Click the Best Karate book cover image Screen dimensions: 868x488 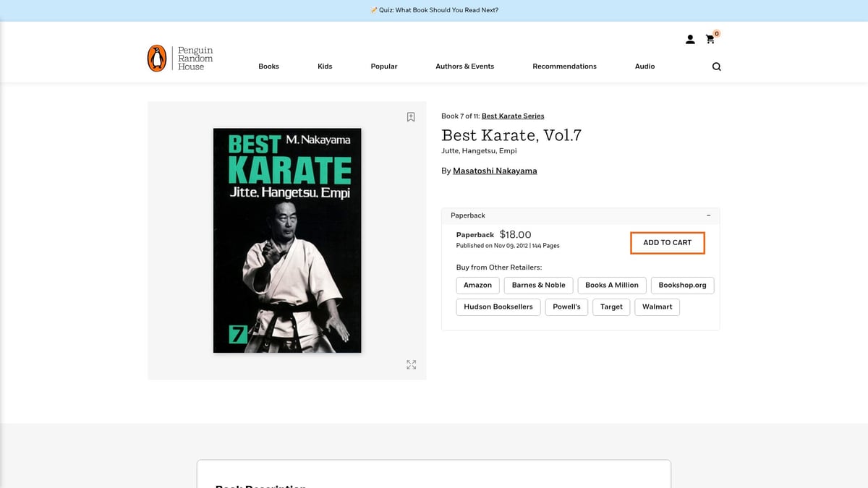point(287,241)
